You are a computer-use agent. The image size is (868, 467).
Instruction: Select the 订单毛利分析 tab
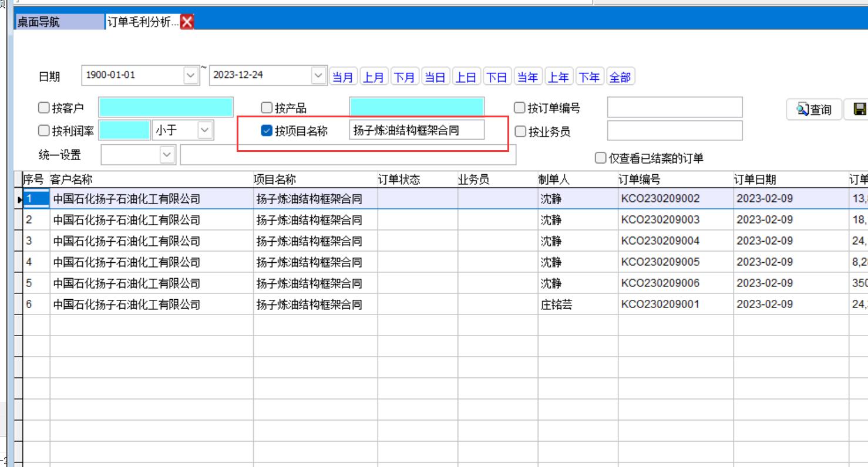[143, 22]
